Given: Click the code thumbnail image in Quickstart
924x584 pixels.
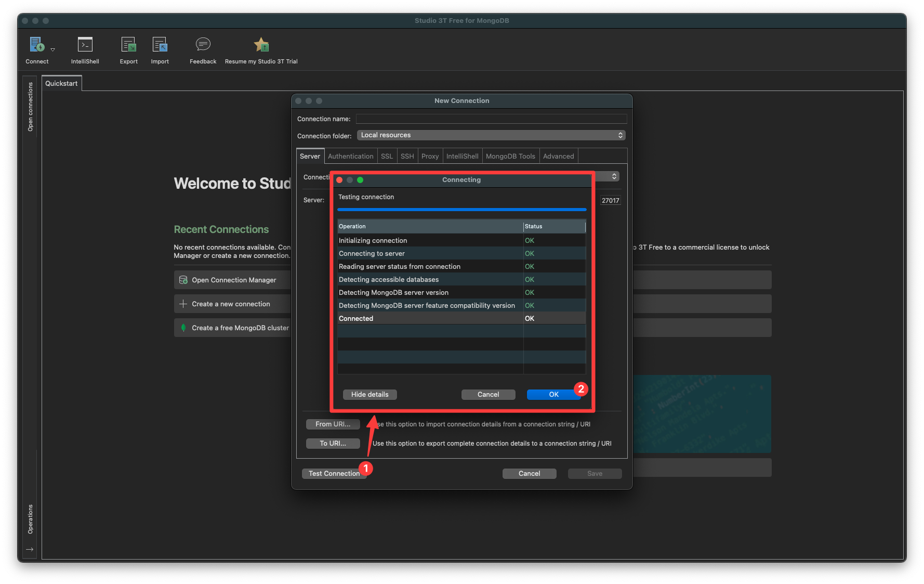Looking at the screenshot, I should pyautogui.click(x=702, y=414).
